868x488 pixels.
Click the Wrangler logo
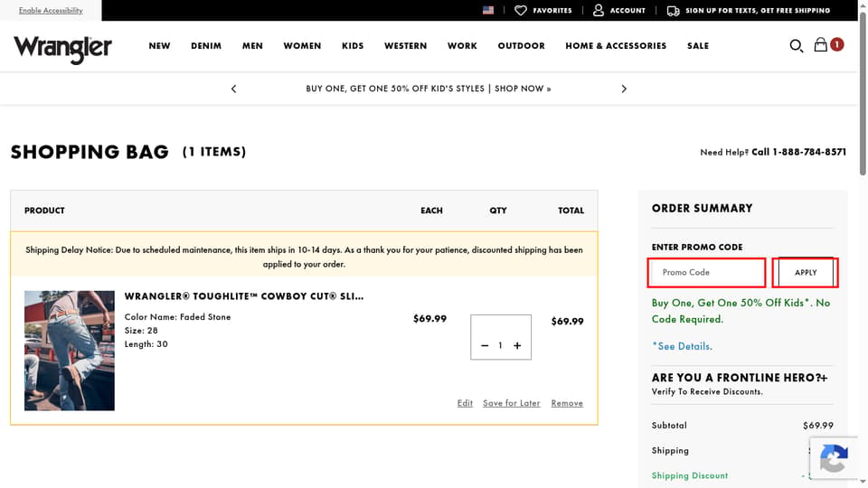62,49
